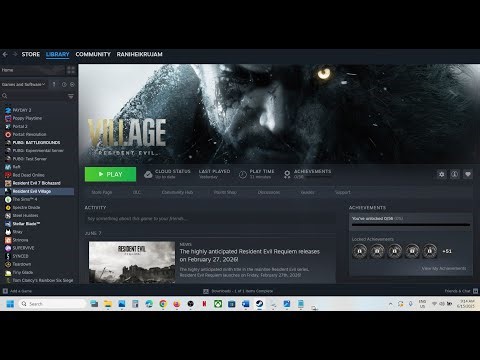Viewport: 480px width, 360px height.
Task: Open the Community Hub tab
Action: (x=177, y=192)
